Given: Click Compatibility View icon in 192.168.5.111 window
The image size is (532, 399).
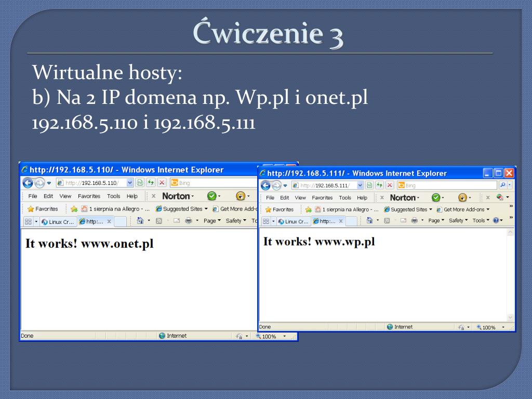Looking at the screenshot, I should click(x=369, y=185).
